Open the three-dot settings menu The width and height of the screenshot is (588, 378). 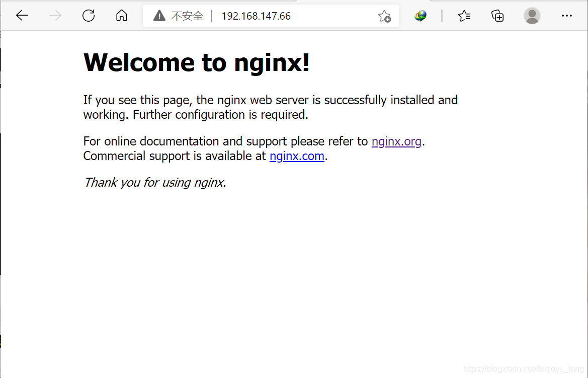click(x=567, y=16)
